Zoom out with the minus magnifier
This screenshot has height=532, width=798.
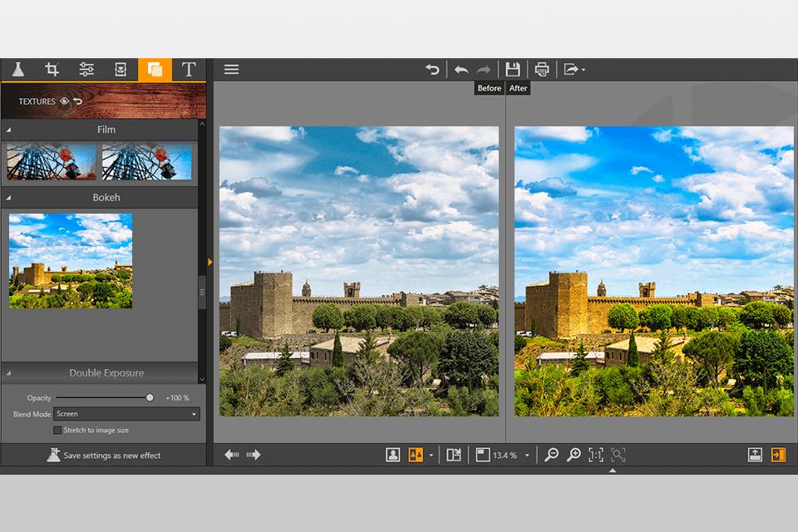pyautogui.click(x=551, y=455)
